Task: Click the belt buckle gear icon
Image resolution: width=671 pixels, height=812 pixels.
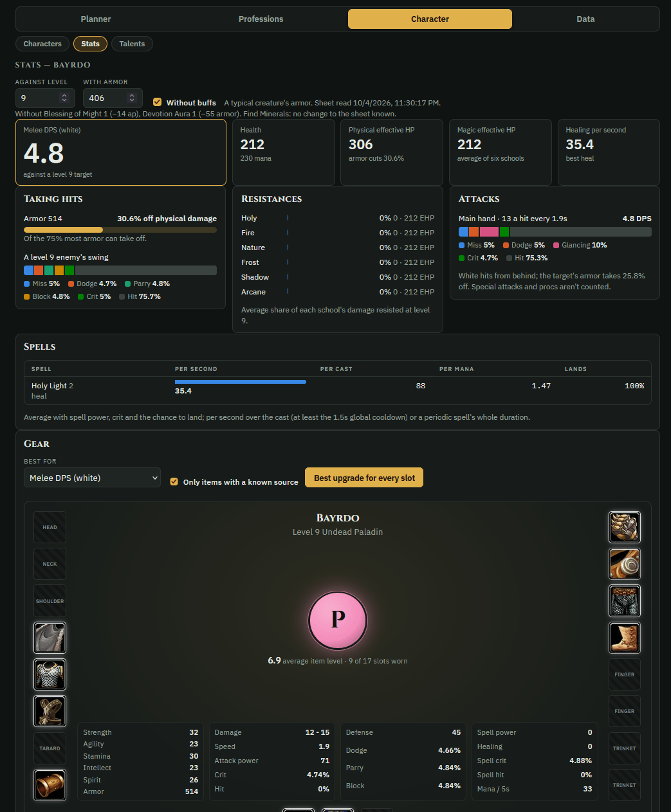Action: pos(625,564)
